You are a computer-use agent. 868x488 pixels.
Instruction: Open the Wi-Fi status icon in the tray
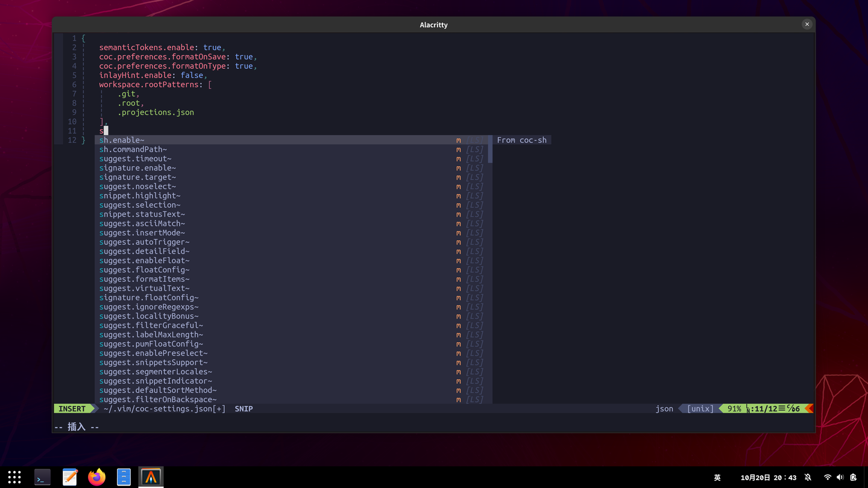pyautogui.click(x=828, y=477)
